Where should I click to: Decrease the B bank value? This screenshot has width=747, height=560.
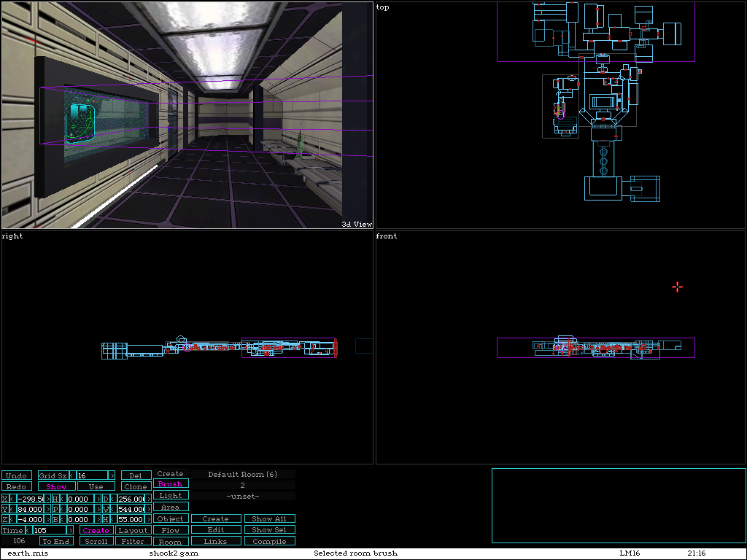pos(63,519)
